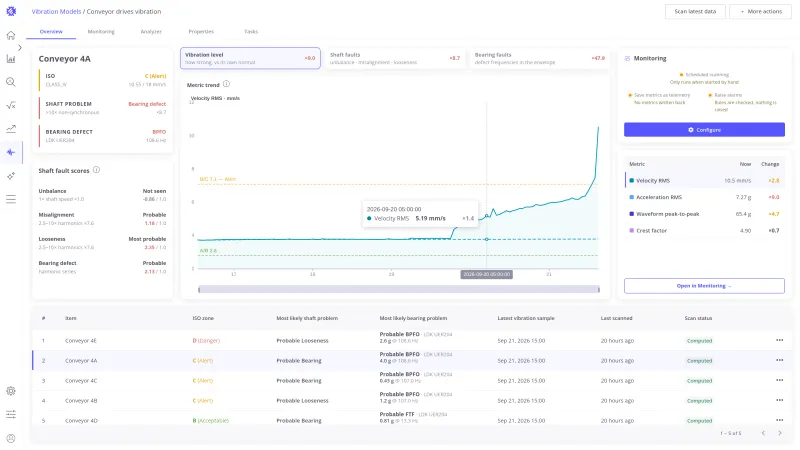Open the bar chart dashboards sidebar icon
Viewport: 800px width, 450px height.
click(11, 59)
